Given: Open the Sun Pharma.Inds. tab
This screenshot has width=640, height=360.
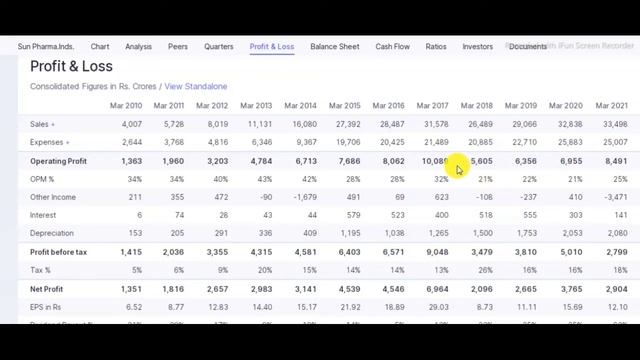Looking at the screenshot, I should [x=46, y=47].
